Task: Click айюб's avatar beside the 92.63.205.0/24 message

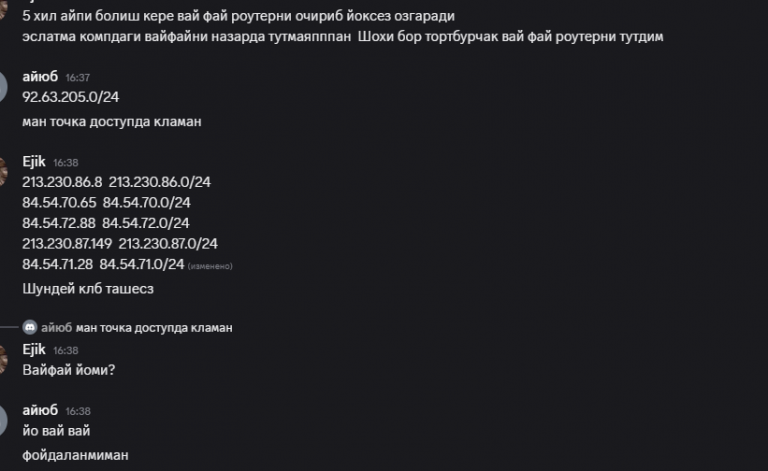Action: click(x=3, y=86)
